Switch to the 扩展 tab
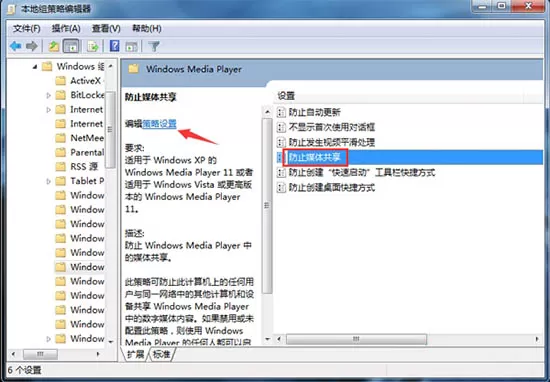 pyautogui.click(x=135, y=354)
